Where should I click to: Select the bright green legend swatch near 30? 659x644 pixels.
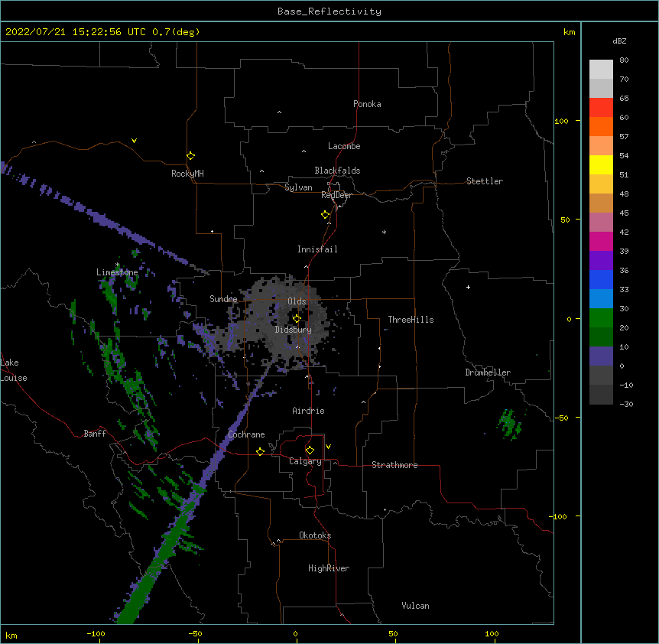(601, 318)
